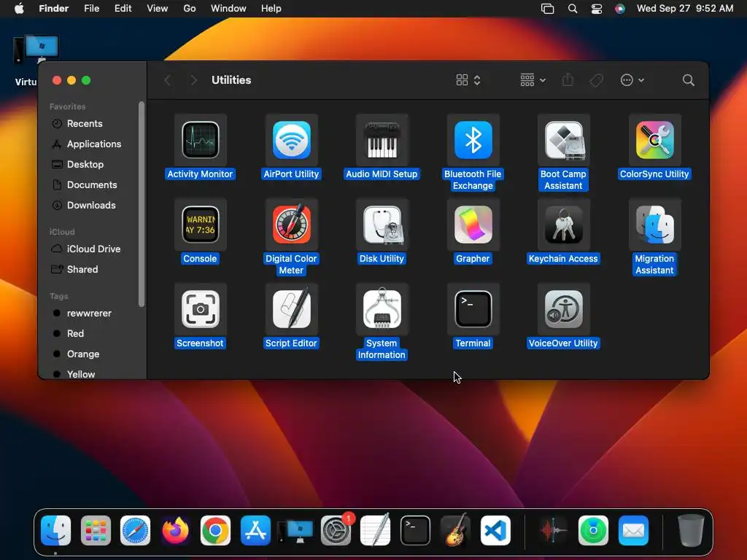The width and height of the screenshot is (747, 560).
Task: Select the Grapher app icon
Action: coord(473,225)
